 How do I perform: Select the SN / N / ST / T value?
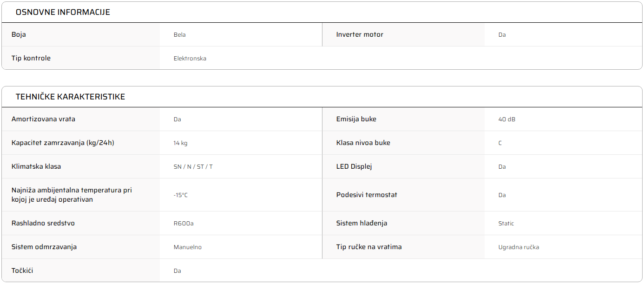pyautogui.click(x=193, y=167)
